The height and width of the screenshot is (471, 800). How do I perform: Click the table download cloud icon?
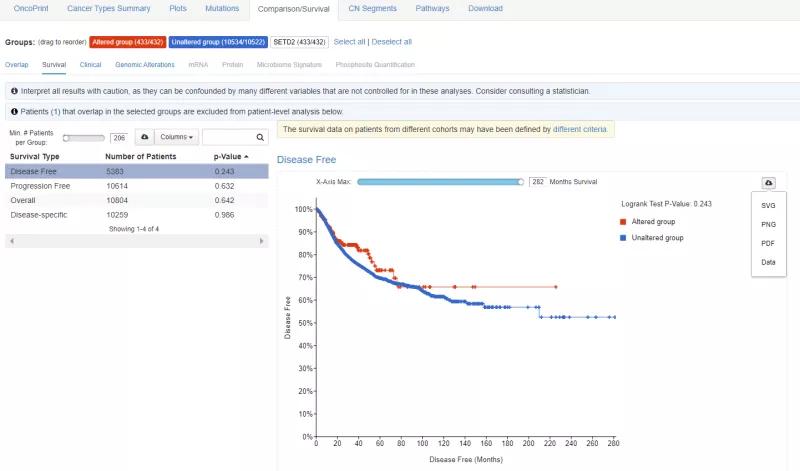tap(144, 137)
